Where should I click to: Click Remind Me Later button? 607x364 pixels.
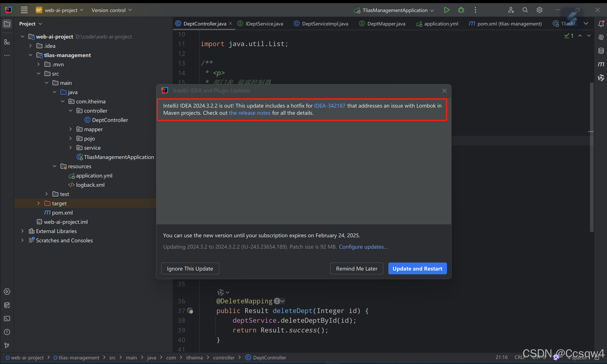[x=357, y=269]
